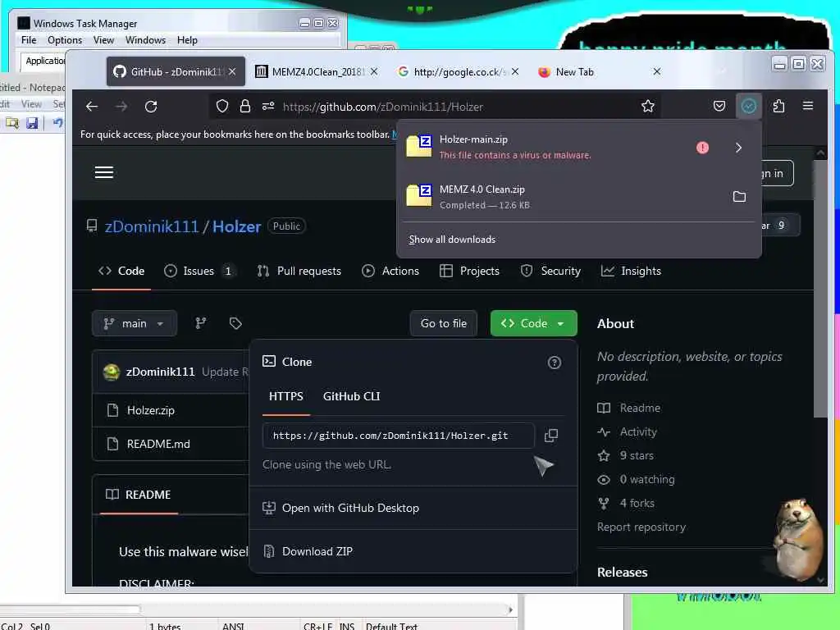
Task: Click the clone URL input field
Action: tap(398, 436)
